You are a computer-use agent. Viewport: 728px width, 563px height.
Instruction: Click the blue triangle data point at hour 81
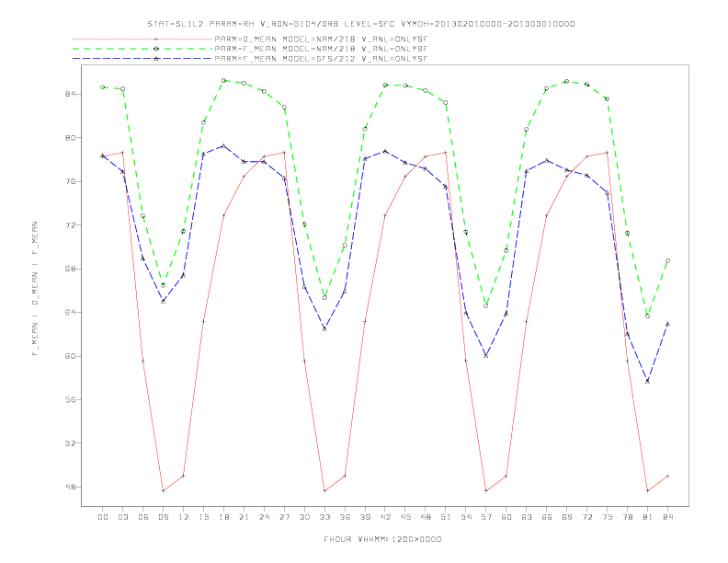tap(648, 381)
